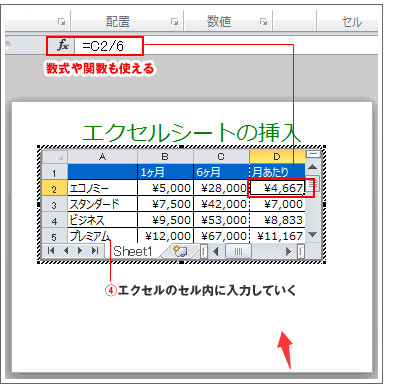
Task: Click the ¥67,000 cell
Action: point(221,235)
